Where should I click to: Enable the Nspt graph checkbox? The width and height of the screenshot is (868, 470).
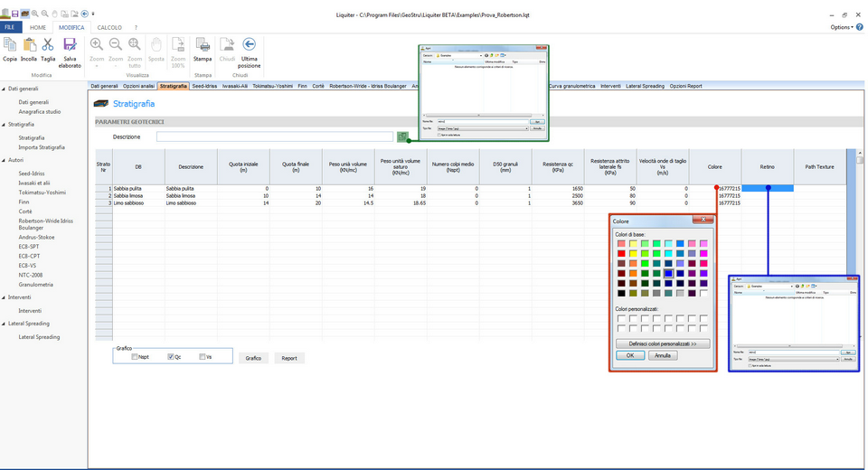[135, 357]
